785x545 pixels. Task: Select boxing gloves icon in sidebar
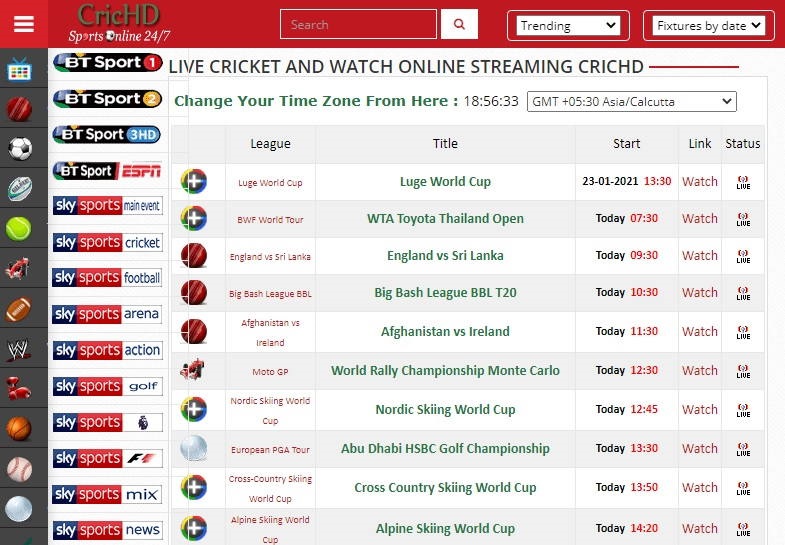[18, 389]
